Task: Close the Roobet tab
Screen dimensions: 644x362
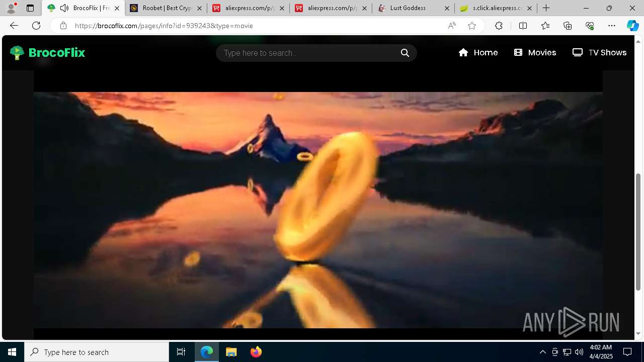Action: 199,8
